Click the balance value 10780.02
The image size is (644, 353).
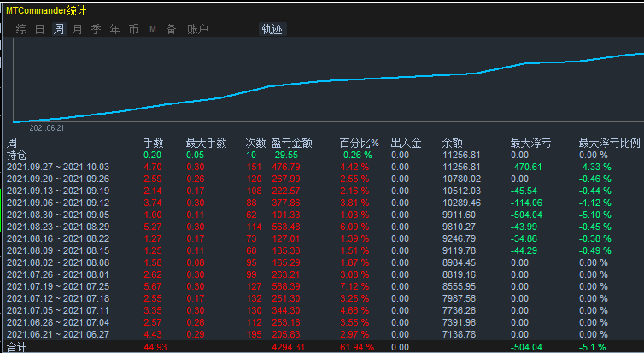click(x=461, y=179)
